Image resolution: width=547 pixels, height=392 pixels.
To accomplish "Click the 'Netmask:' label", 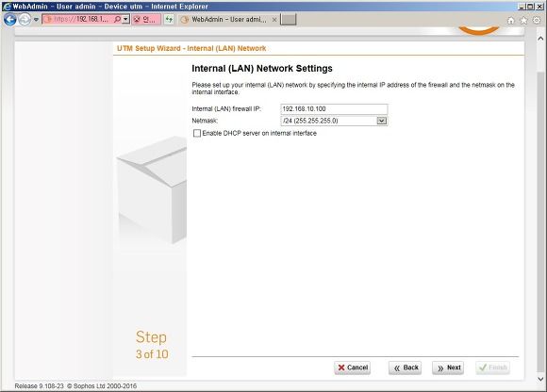I will [x=205, y=121].
